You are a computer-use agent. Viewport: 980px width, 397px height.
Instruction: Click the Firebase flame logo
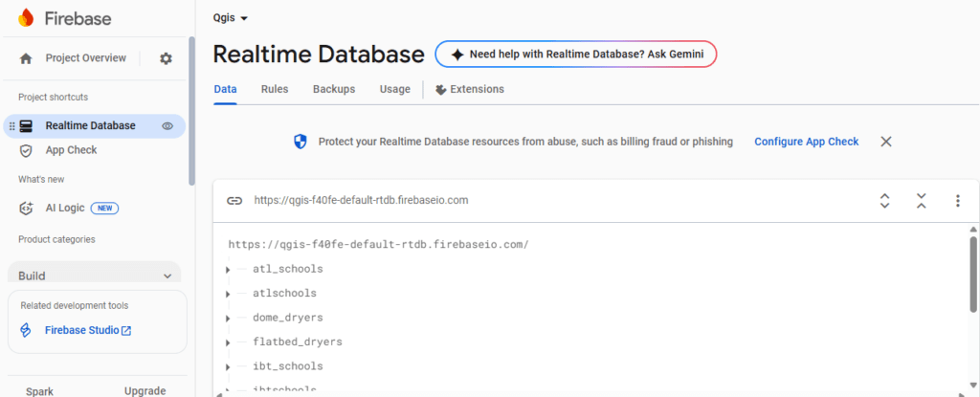click(26, 18)
